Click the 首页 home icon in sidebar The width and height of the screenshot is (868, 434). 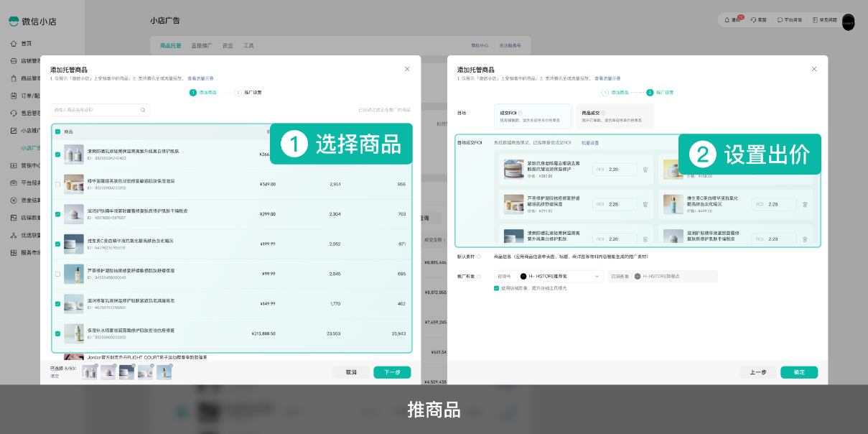14,44
